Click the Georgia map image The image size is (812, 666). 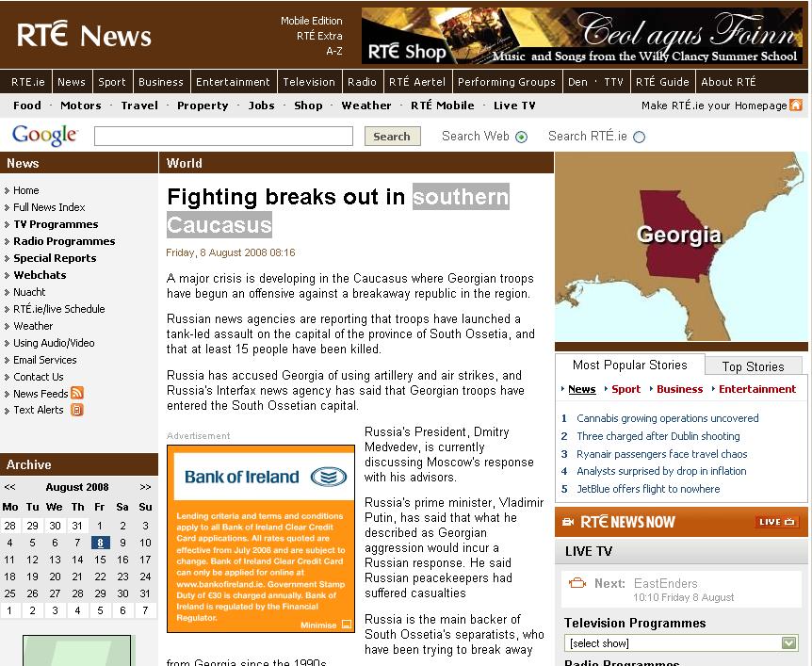[x=681, y=246]
